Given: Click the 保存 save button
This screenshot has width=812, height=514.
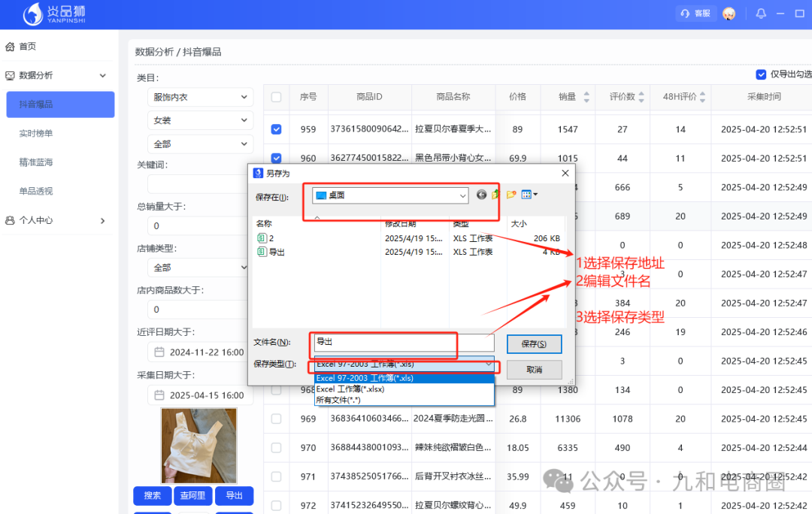Looking at the screenshot, I should pos(534,344).
